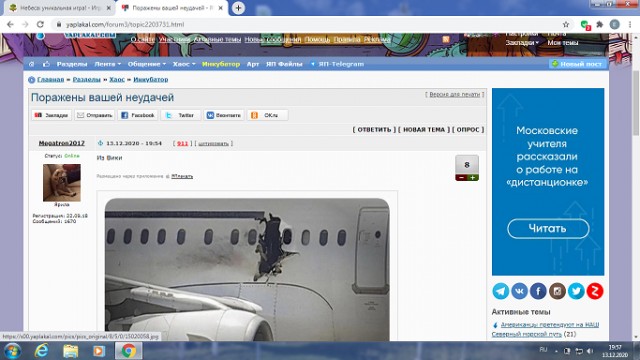
Task: Open Версия для печати link
Action: coord(454,94)
